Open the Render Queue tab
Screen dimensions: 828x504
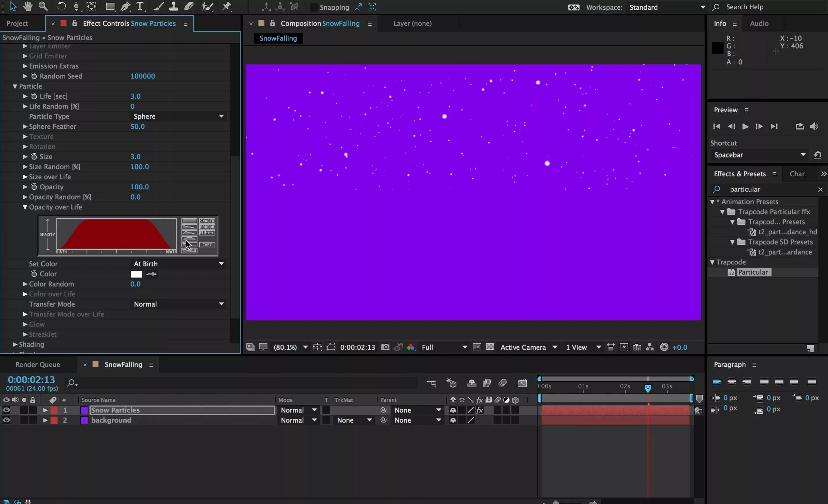point(38,365)
